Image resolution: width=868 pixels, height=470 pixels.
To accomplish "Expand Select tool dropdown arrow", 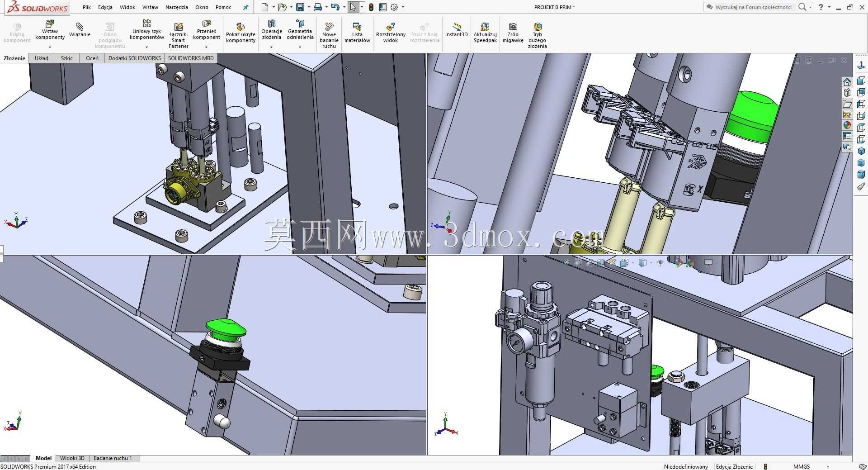I will tap(362, 7).
